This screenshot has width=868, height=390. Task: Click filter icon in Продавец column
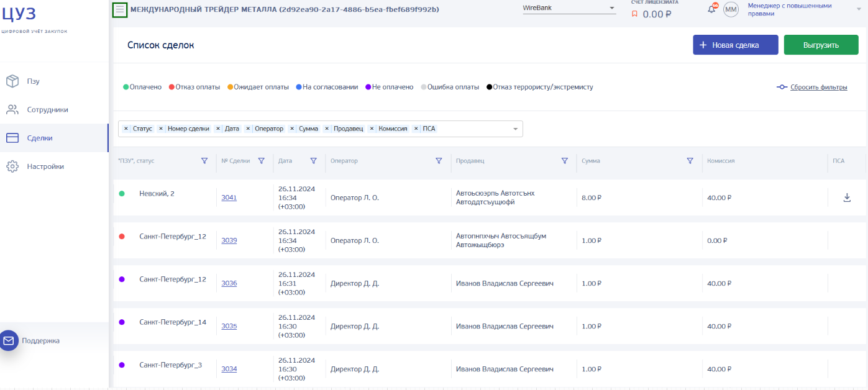pos(565,161)
